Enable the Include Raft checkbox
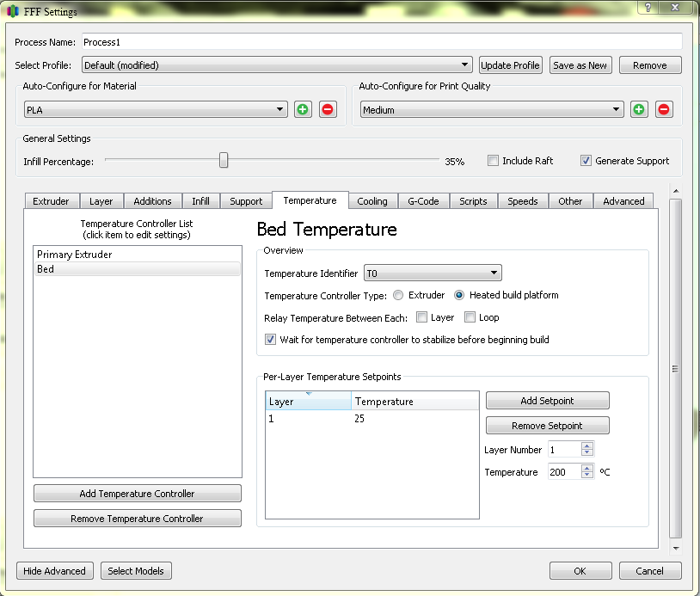 click(493, 161)
